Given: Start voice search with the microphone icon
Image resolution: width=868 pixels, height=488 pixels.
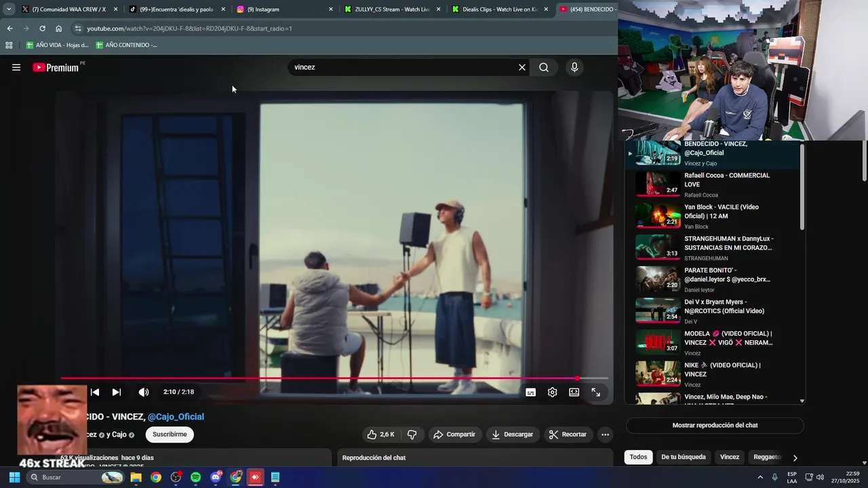Looking at the screenshot, I should click(x=574, y=67).
